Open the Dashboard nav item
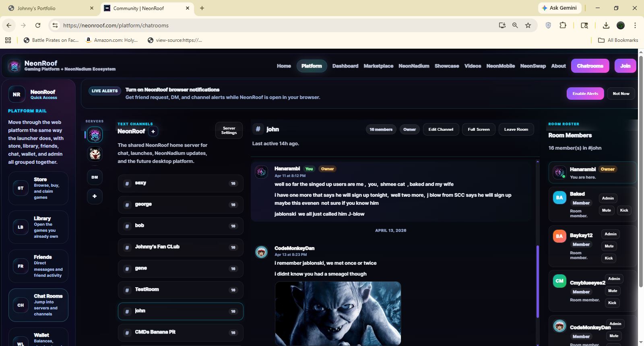 (345, 66)
